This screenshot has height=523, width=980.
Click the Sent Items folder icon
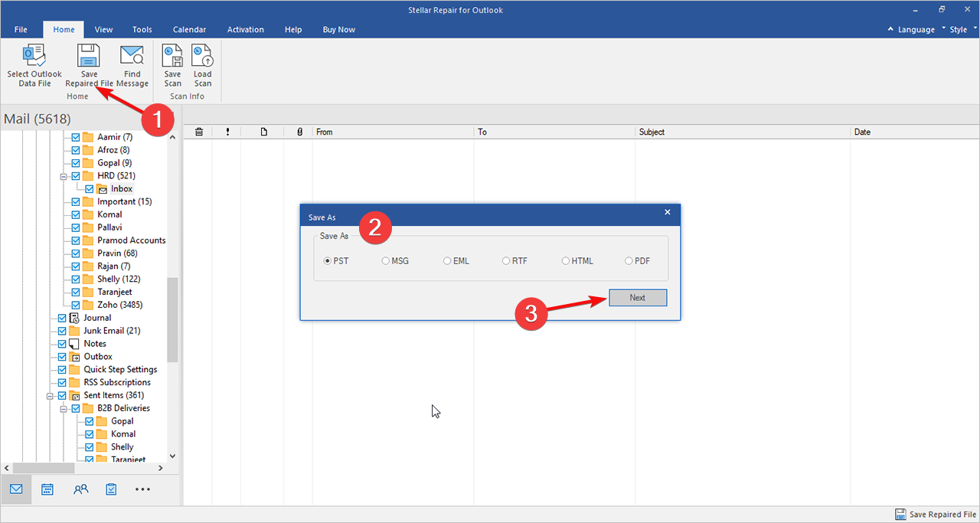click(74, 395)
